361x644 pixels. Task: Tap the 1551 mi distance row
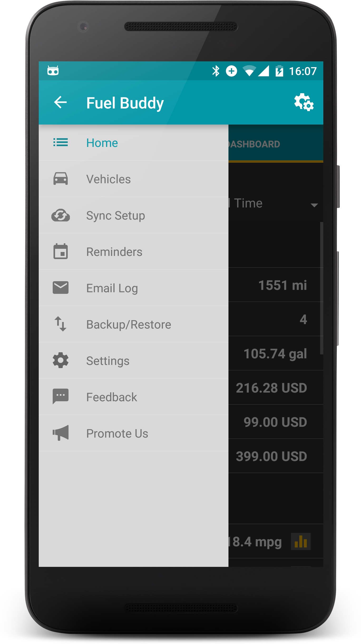[276, 285]
